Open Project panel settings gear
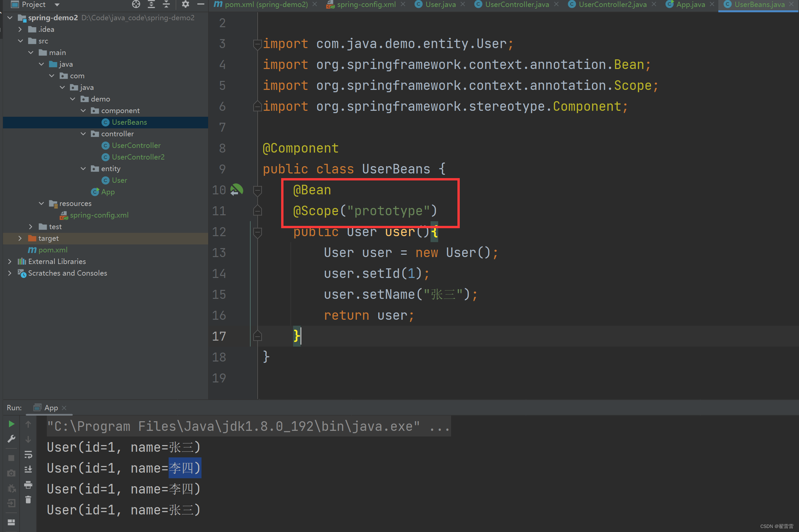The height and width of the screenshot is (532, 799). pos(185,4)
